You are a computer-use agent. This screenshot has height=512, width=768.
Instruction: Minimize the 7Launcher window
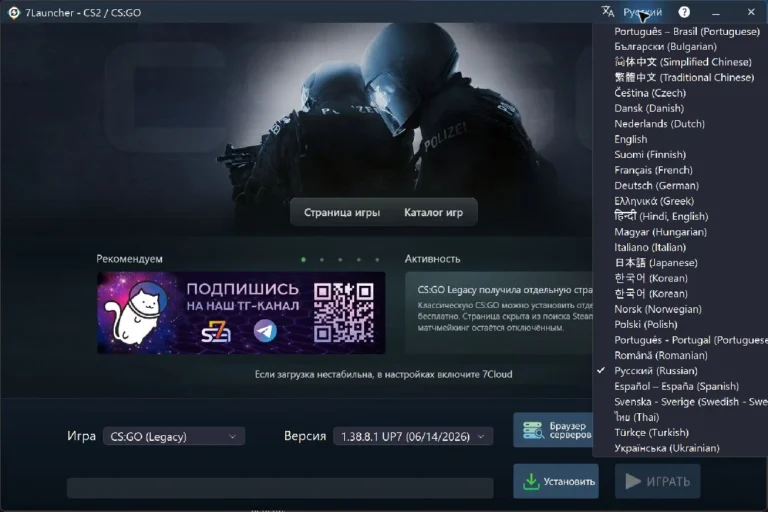point(716,12)
